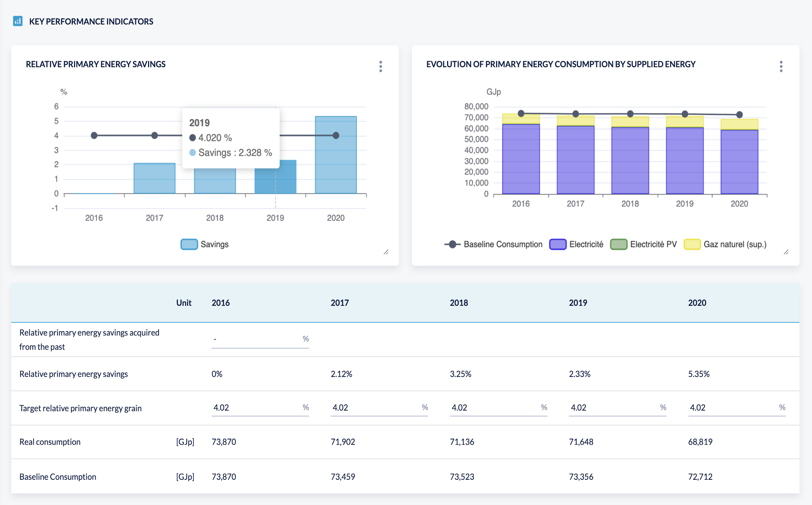Image resolution: width=812 pixels, height=505 pixels.
Task: Click the 'Real consumption' row label
Action: tap(50, 441)
